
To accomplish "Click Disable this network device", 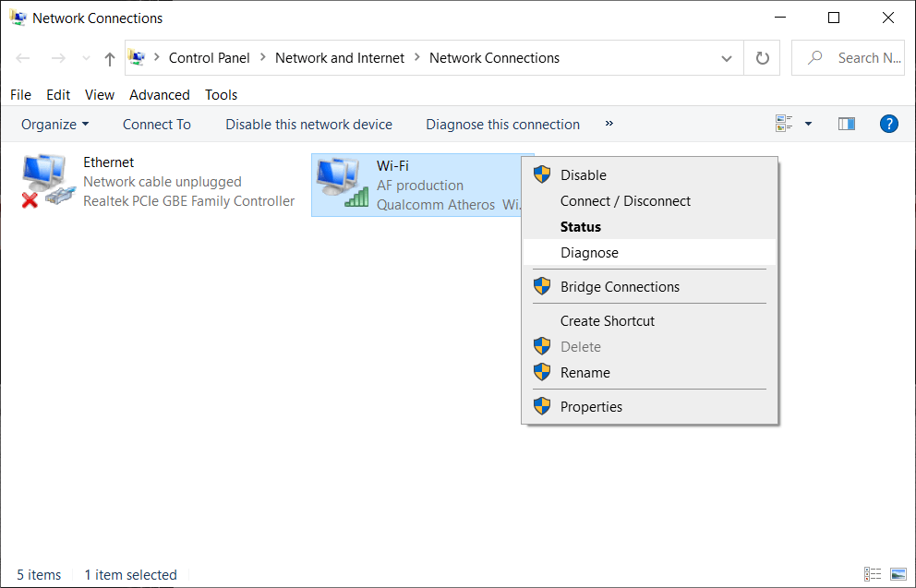I will pos(308,124).
